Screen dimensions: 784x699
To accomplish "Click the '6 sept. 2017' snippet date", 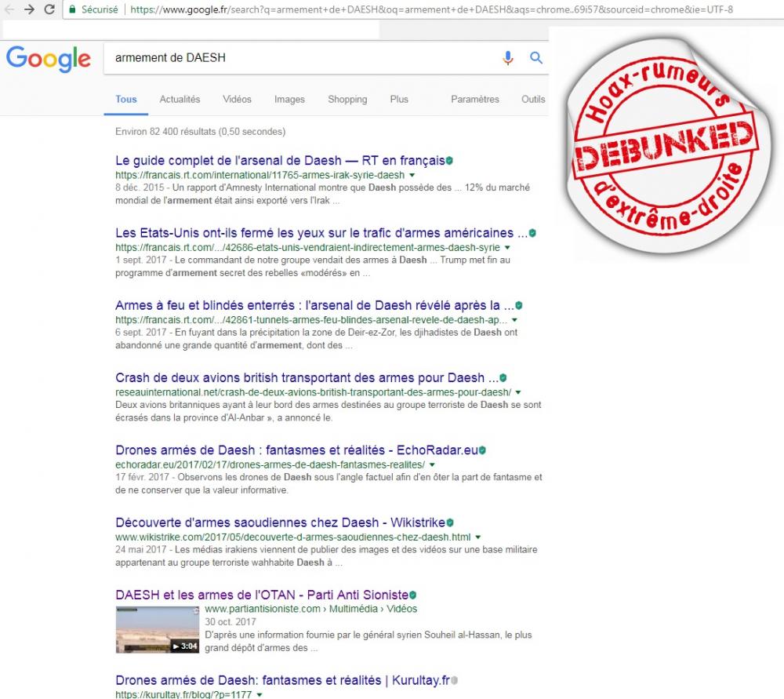I will tap(140, 333).
